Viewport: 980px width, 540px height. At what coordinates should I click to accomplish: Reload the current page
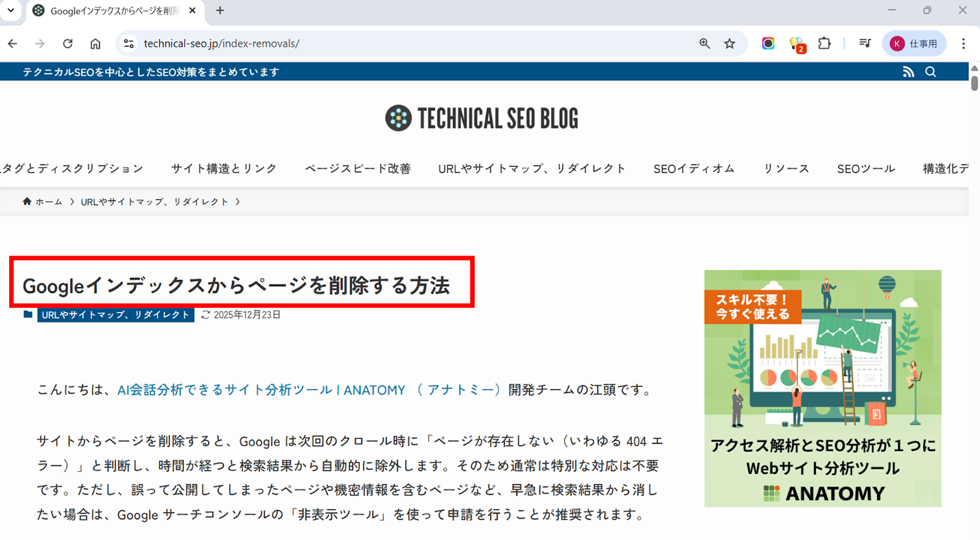click(67, 44)
